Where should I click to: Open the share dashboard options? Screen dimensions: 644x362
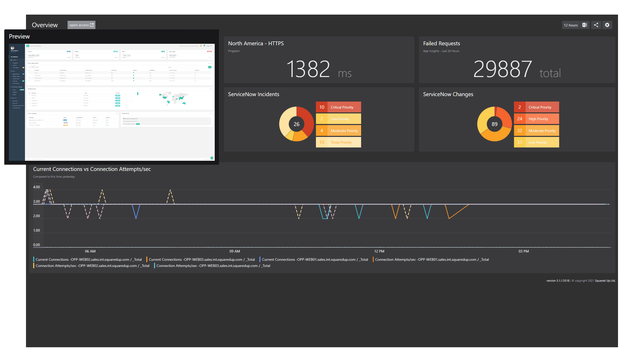[596, 25]
